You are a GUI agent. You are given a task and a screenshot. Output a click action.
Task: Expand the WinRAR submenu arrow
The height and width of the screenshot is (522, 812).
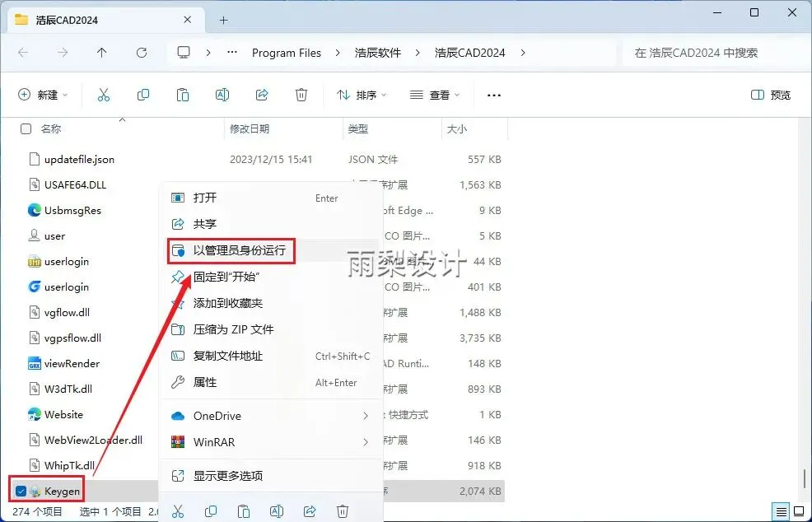click(x=366, y=442)
